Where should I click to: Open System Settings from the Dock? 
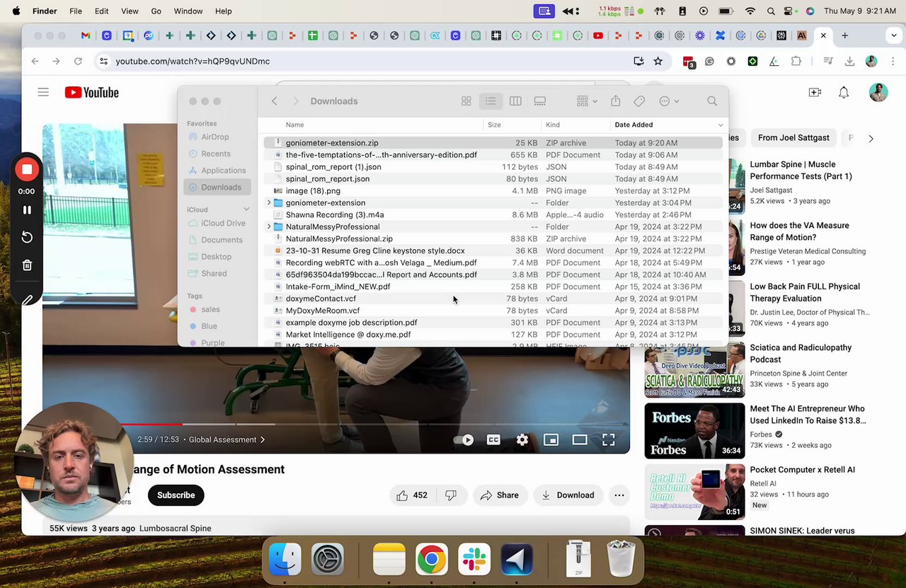[328, 560]
